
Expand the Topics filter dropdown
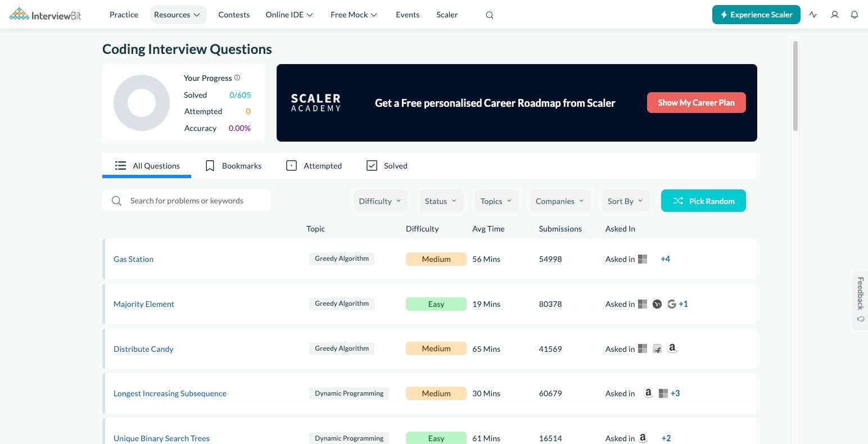tap(496, 201)
